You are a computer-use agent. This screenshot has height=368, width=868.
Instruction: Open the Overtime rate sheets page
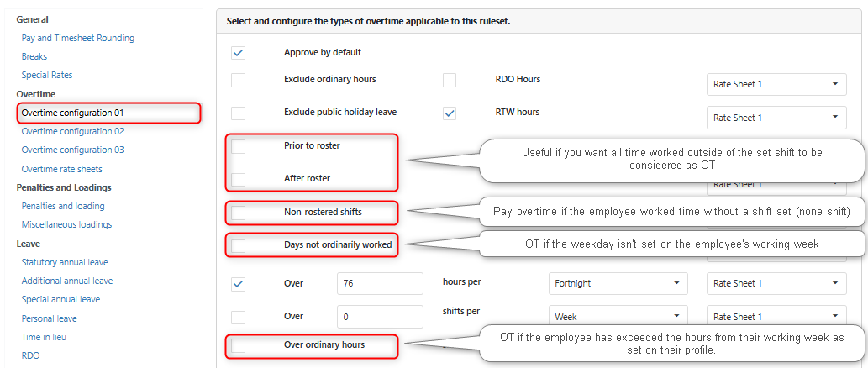tap(62, 169)
